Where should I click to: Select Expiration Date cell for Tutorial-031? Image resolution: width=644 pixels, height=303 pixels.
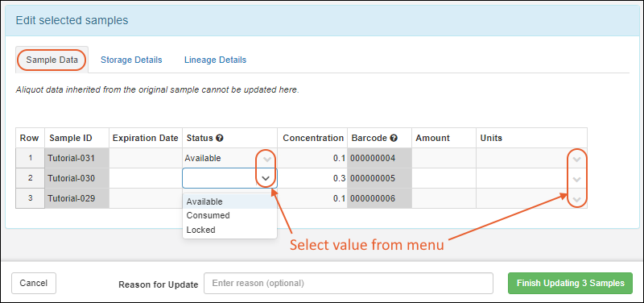(x=146, y=158)
